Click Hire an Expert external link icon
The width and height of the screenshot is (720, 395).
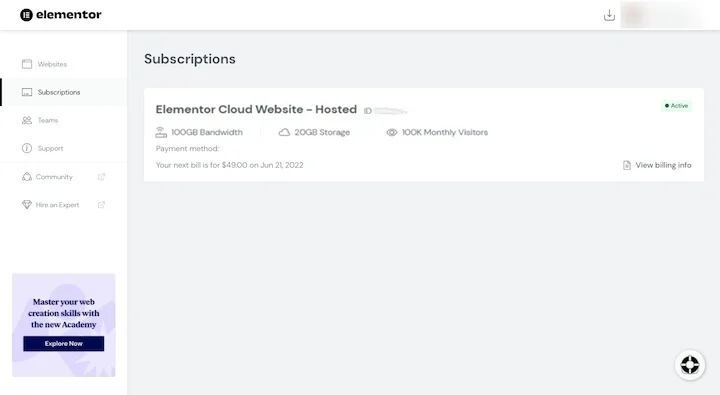pos(101,205)
